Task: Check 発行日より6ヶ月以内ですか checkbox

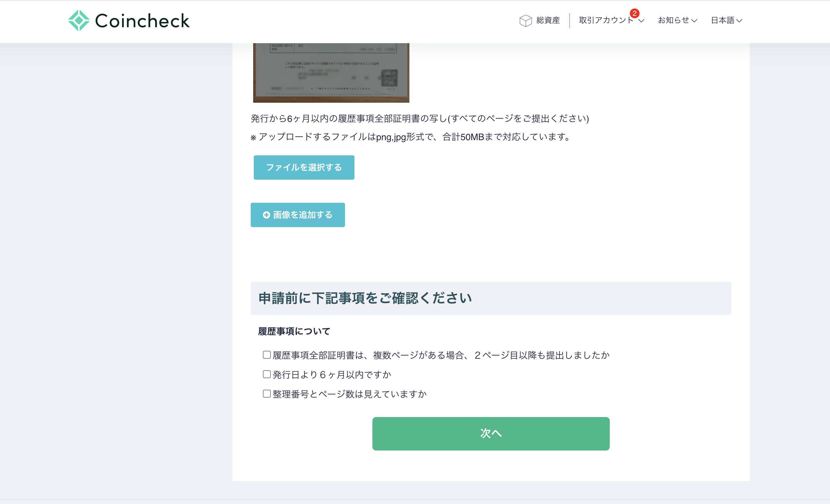Action: tap(267, 375)
